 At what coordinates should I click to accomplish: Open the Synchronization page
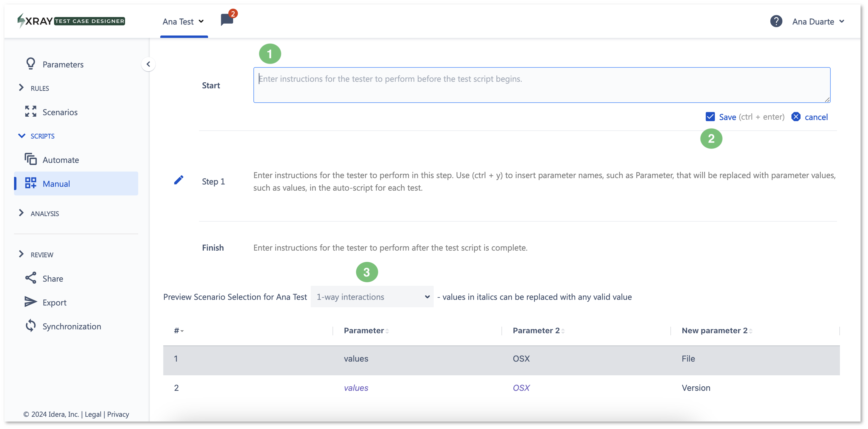coord(72,326)
